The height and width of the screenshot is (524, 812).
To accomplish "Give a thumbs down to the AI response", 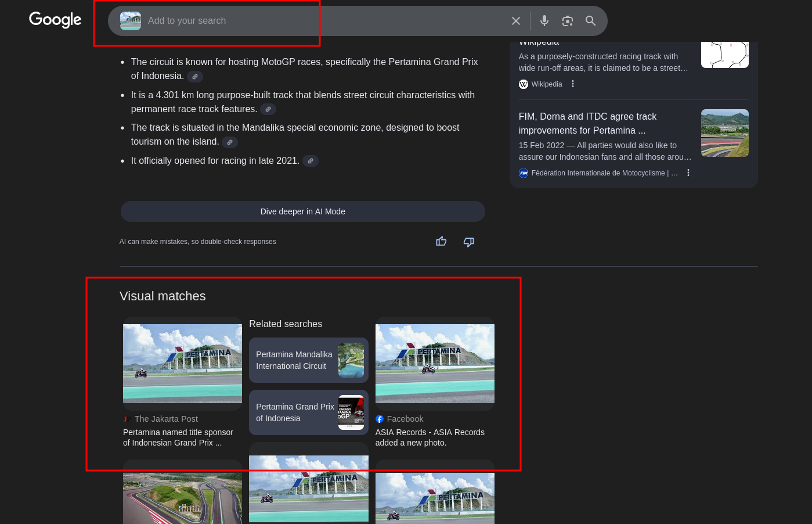I will coord(468,242).
